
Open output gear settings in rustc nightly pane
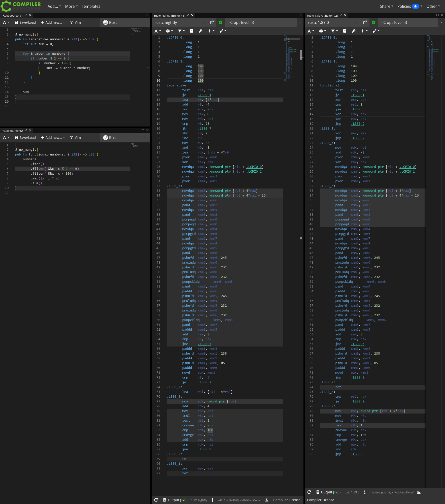pos(169,31)
